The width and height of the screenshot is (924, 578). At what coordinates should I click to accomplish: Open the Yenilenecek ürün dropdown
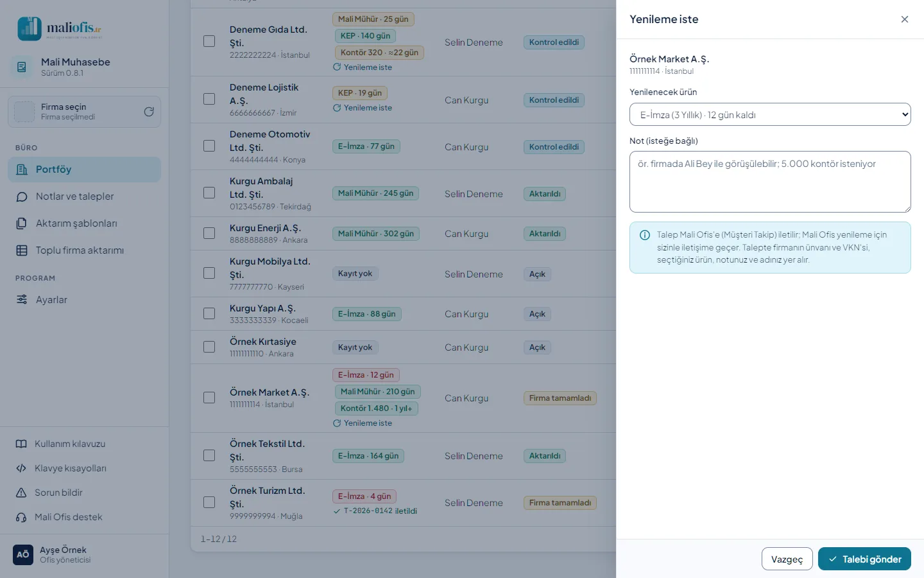pos(770,114)
